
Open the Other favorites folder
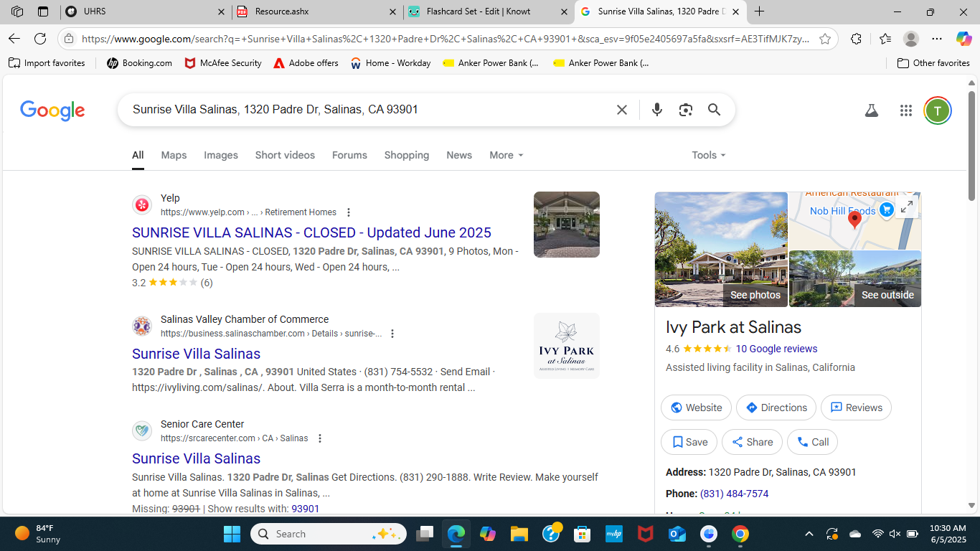pyautogui.click(x=933, y=63)
